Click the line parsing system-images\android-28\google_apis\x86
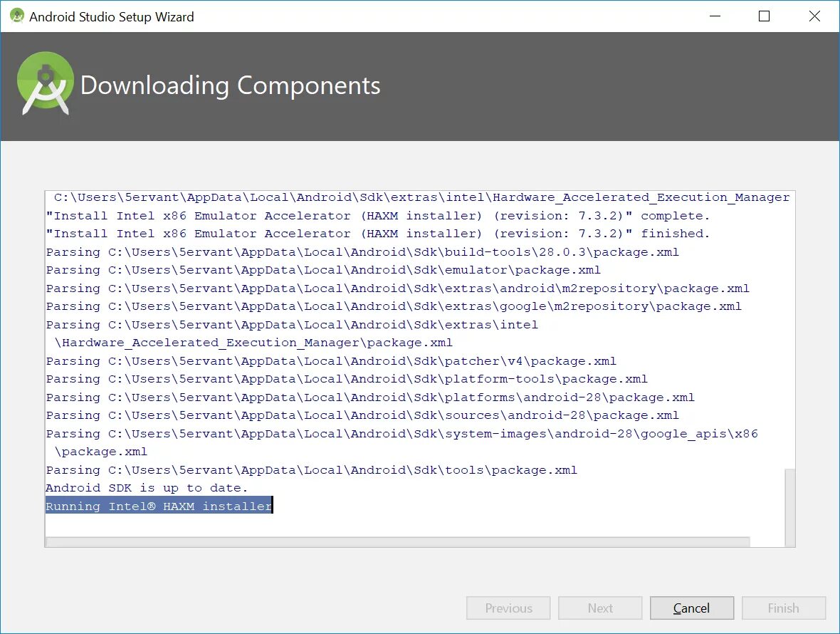The image size is (840, 634). click(x=401, y=434)
